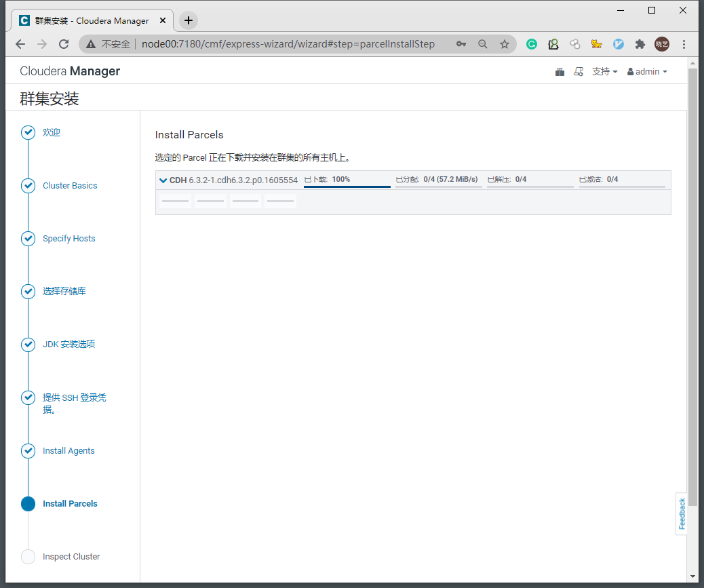
Task: Minimize the browser window
Action: 621,10
